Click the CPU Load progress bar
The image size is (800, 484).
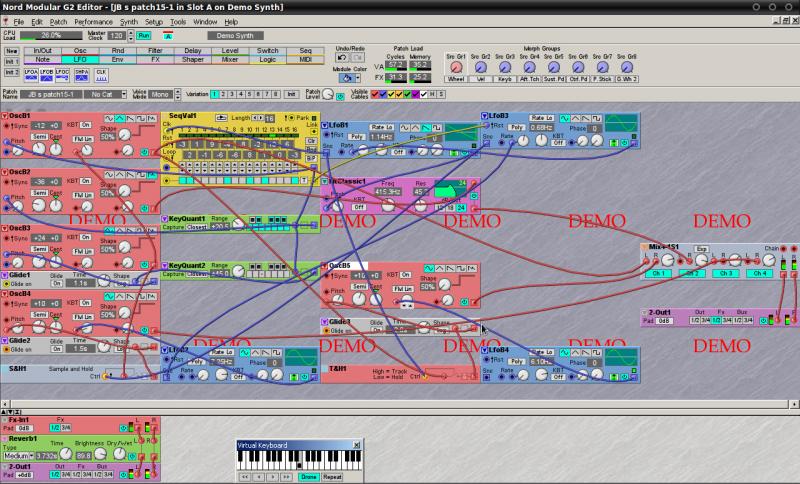tap(51, 35)
